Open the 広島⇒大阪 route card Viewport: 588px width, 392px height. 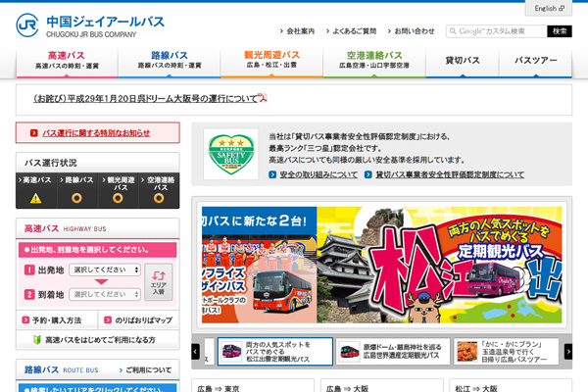point(382,385)
